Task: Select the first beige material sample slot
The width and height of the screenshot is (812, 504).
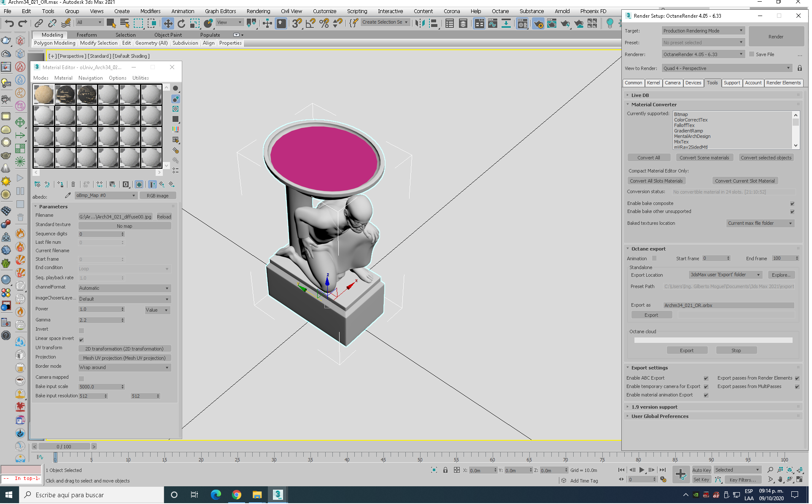Action: pos(43,94)
